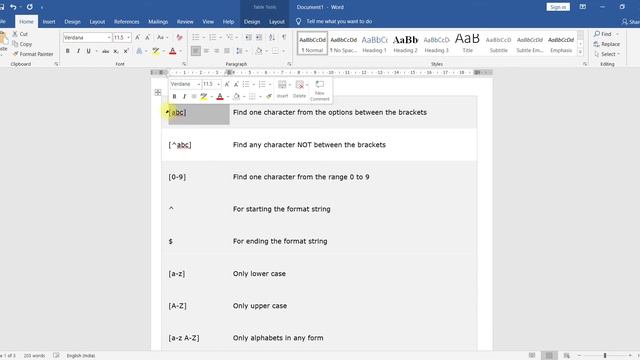Click the mini toolbar shading bucket icon
The image size is (640, 360).
(236, 96)
